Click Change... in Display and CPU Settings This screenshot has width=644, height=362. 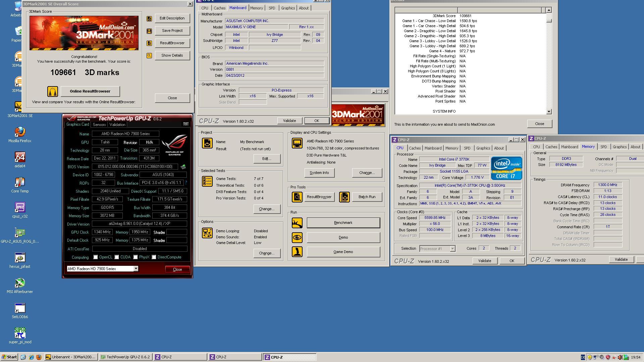tap(367, 173)
